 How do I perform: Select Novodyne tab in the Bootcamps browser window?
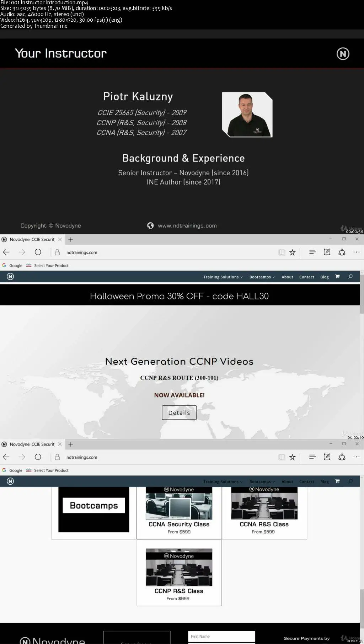32,444
